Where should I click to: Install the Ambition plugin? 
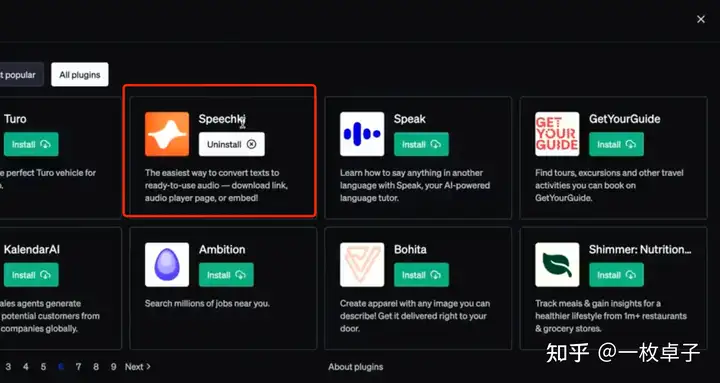[226, 275]
